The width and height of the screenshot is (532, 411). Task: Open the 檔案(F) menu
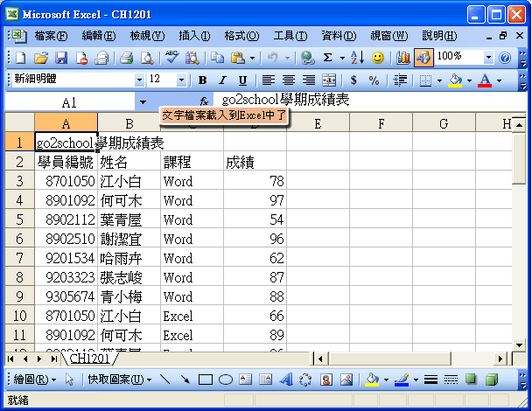click(51, 36)
